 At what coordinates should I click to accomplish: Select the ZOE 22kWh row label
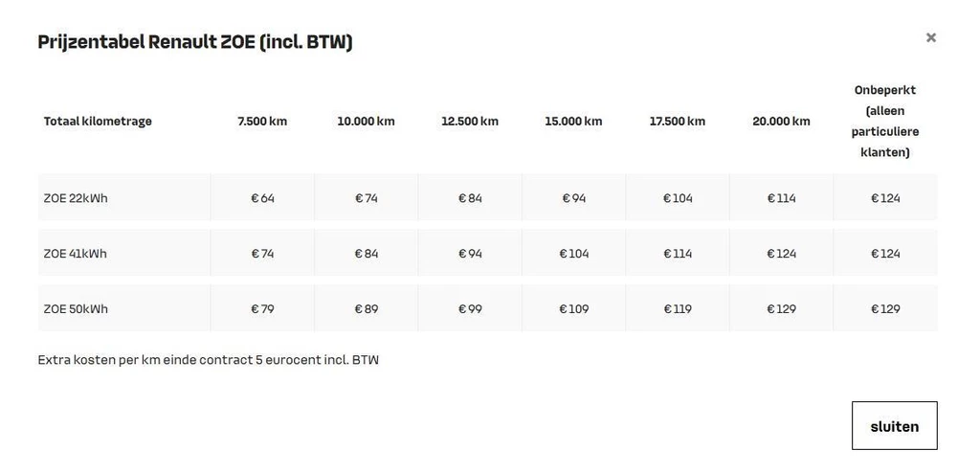(x=76, y=198)
